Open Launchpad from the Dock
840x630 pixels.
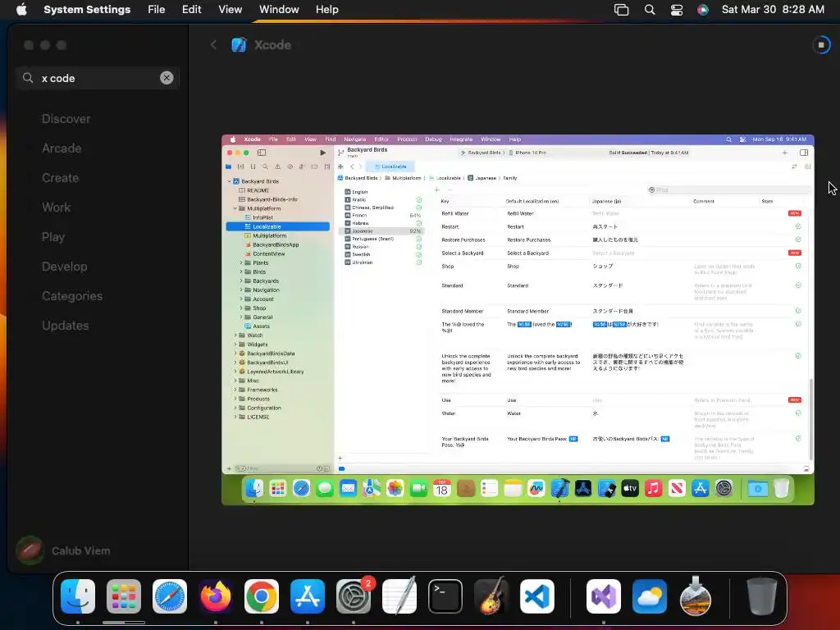[124, 596]
